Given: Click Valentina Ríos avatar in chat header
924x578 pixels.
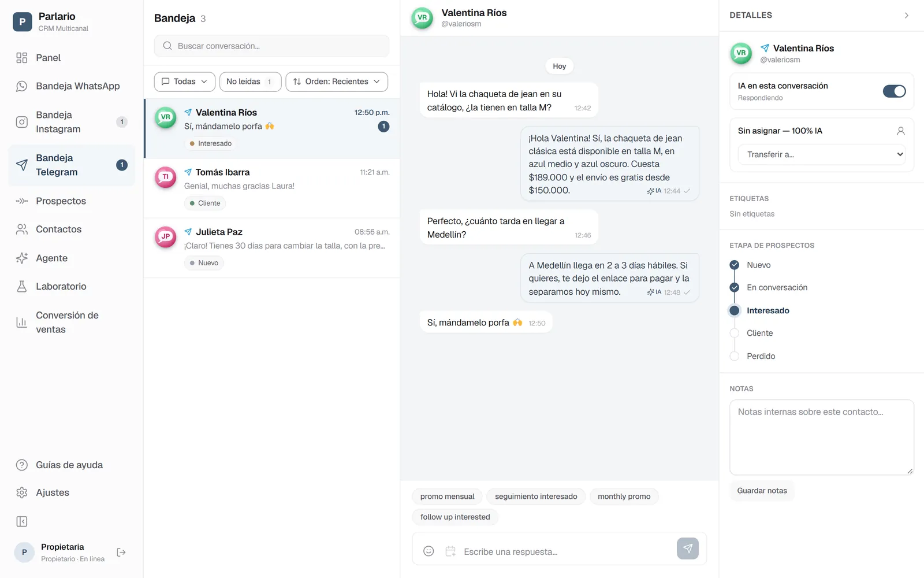Looking at the screenshot, I should (x=422, y=18).
